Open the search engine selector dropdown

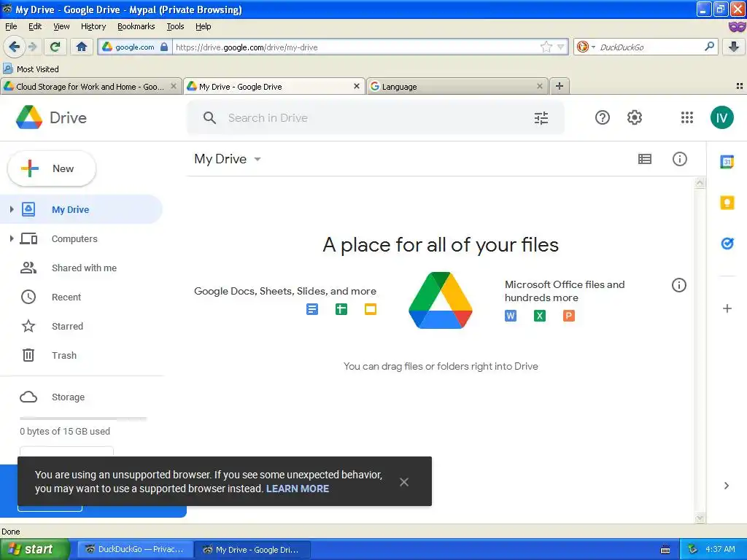[586, 47]
